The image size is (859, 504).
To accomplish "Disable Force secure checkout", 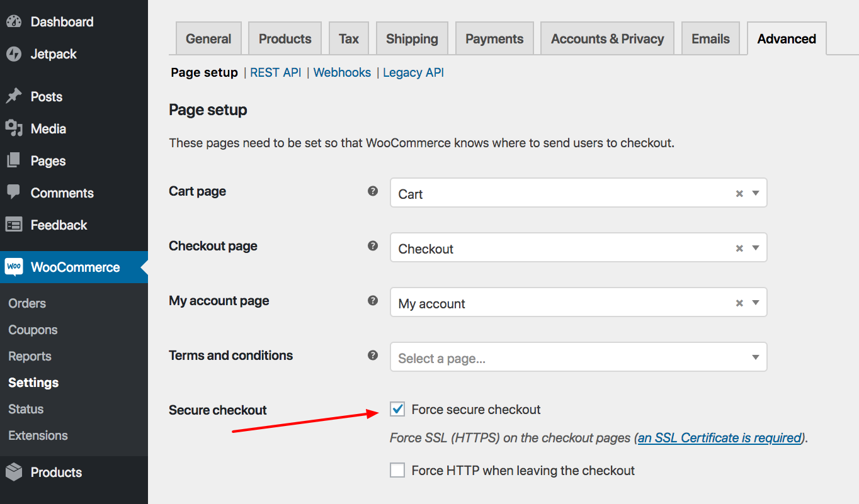I will tap(397, 409).
